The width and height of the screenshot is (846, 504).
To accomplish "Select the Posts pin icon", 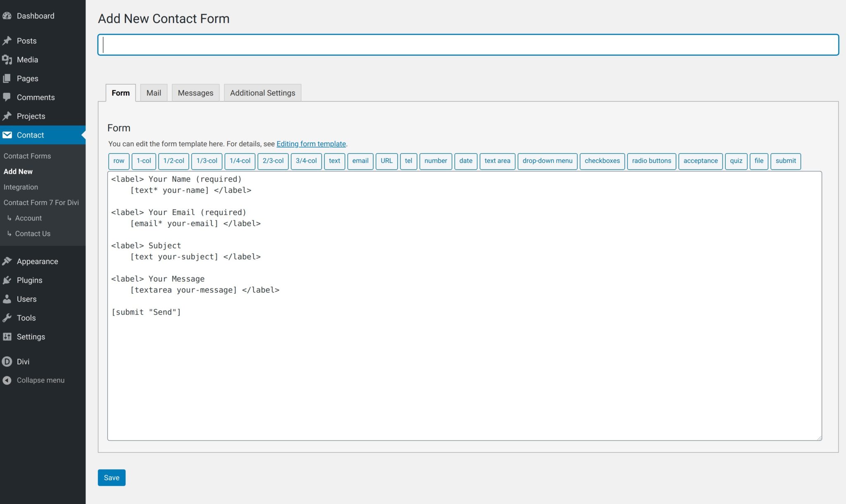I will (7, 40).
